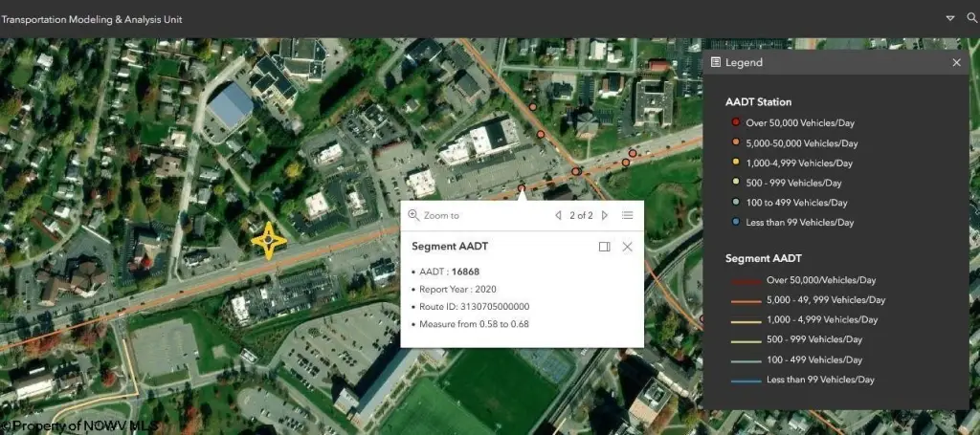Close the Legend panel

(x=956, y=62)
